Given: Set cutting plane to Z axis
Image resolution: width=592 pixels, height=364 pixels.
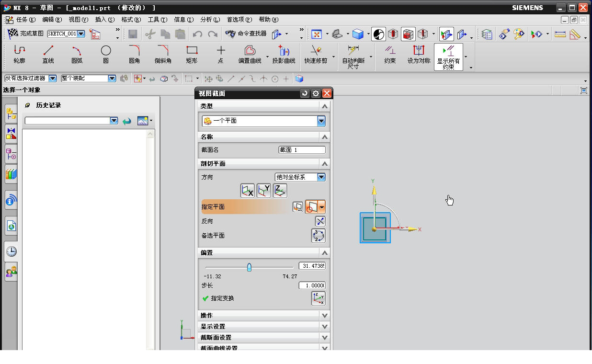Looking at the screenshot, I should (x=280, y=191).
